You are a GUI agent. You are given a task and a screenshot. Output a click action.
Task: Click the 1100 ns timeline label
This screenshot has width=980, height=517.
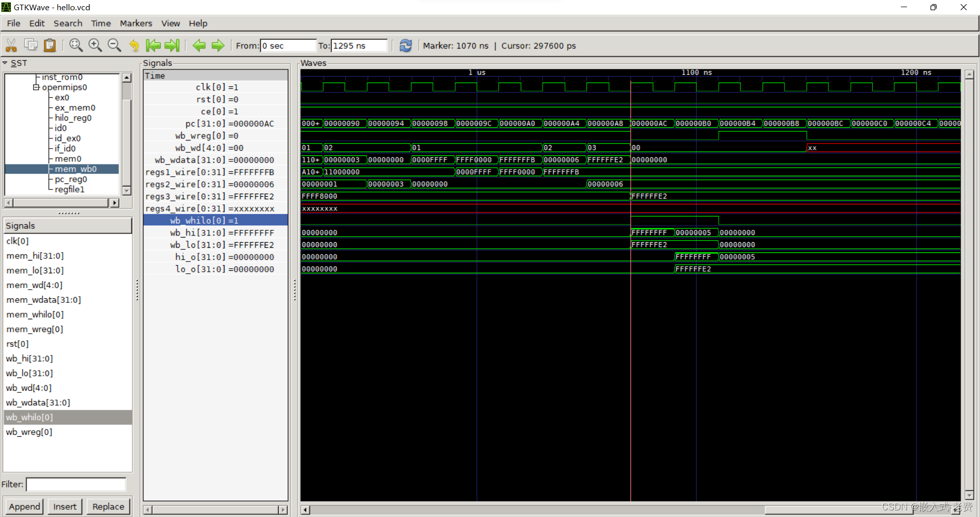[x=696, y=73]
